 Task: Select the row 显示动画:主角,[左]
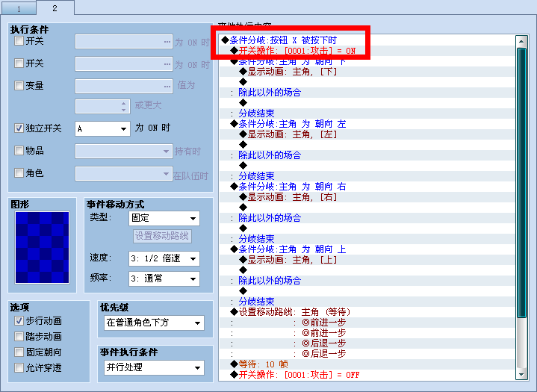tap(367, 134)
